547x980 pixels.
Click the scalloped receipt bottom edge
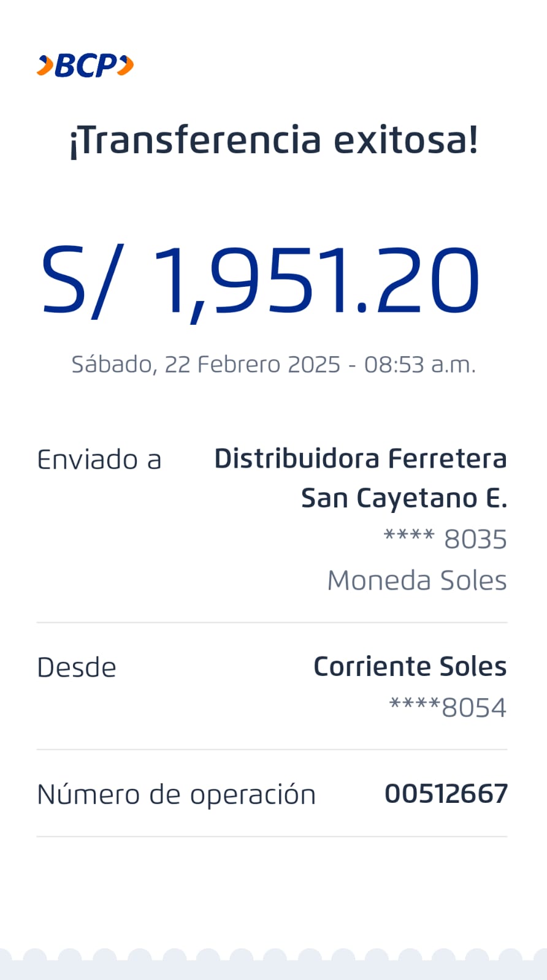coord(273,962)
